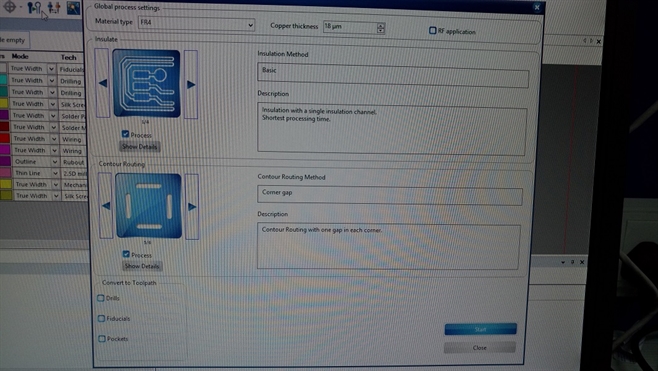Screen dimensions: 658x371
Task: Toggle the Process checkbox under Contour Routing
Action: click(126, 254)
